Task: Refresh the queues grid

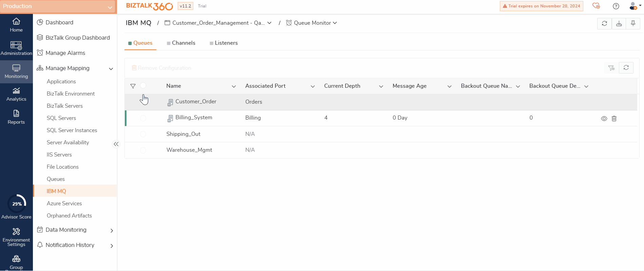Action: pyautogui.click(x=626, y=68)
